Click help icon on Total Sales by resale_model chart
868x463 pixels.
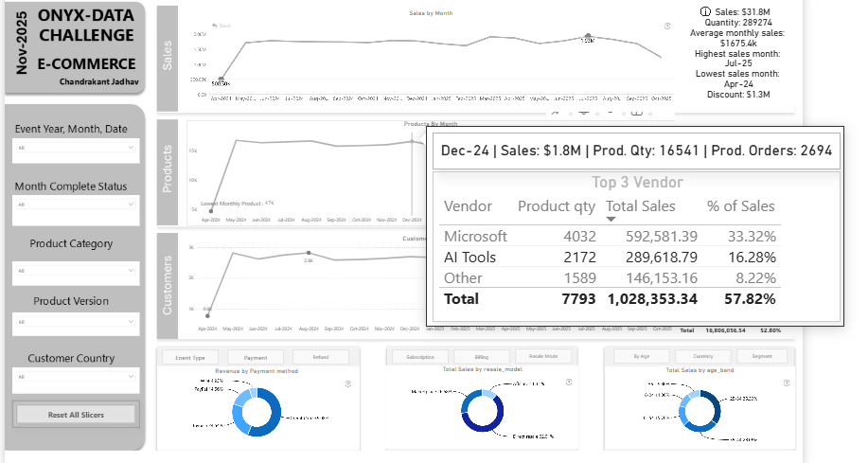(x=568, y=383)
